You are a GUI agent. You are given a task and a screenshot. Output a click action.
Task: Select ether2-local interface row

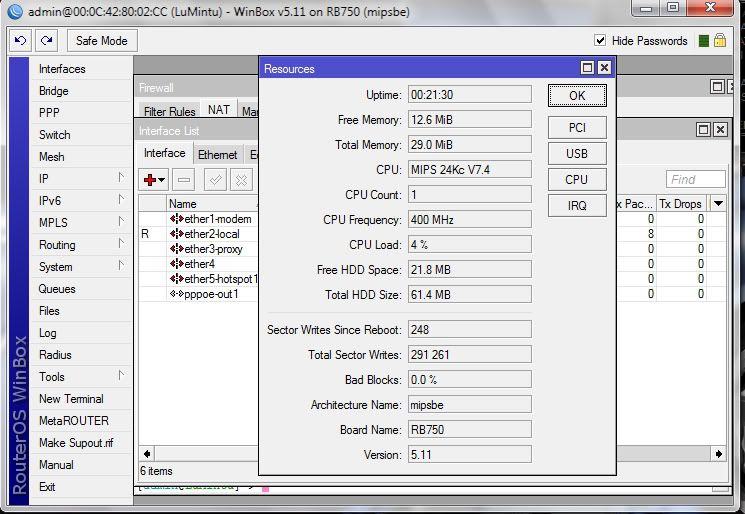tap(199, 234)
